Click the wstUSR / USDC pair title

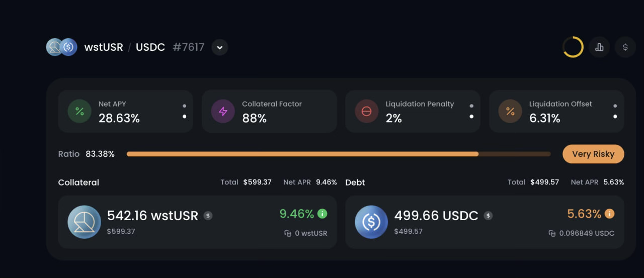point(125,47)
